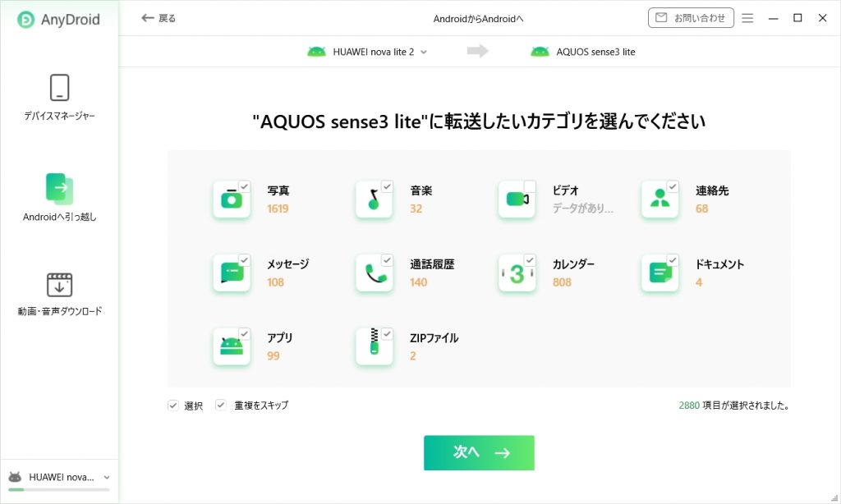Uncheck the ドキュメント category checkbox
Viewport: 841px width, 504px height.
point(672,260)
